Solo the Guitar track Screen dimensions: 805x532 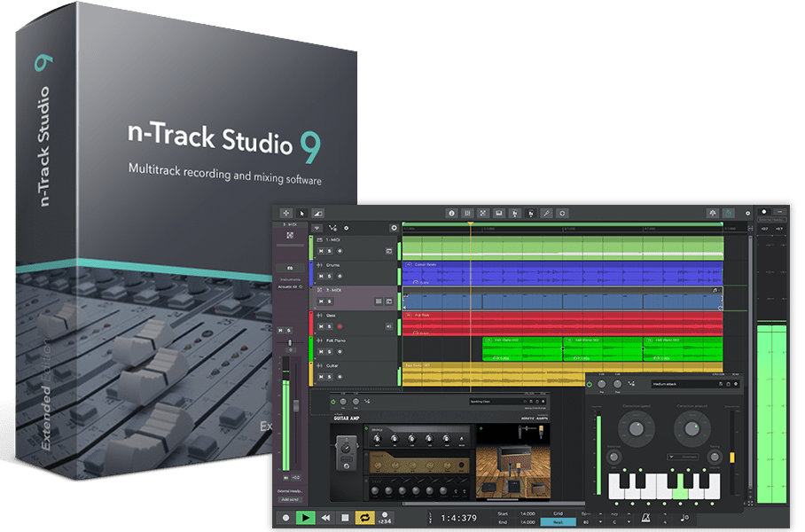coord(330,377)
